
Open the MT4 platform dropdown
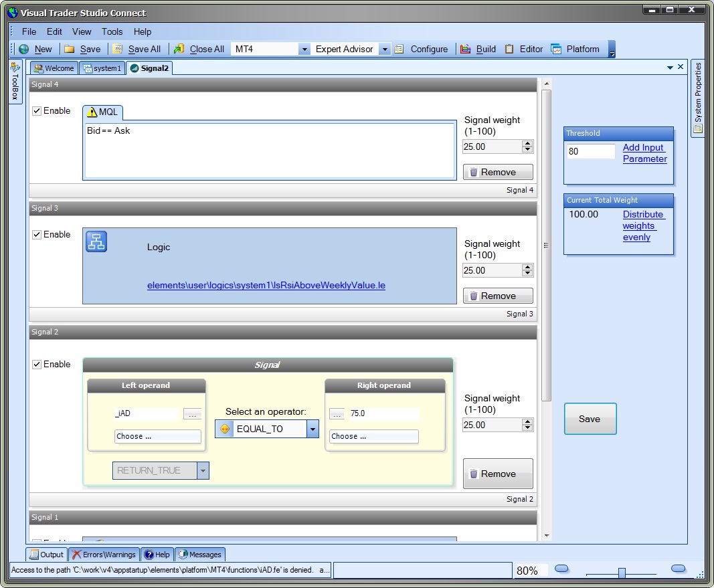(x=304, y=49)
